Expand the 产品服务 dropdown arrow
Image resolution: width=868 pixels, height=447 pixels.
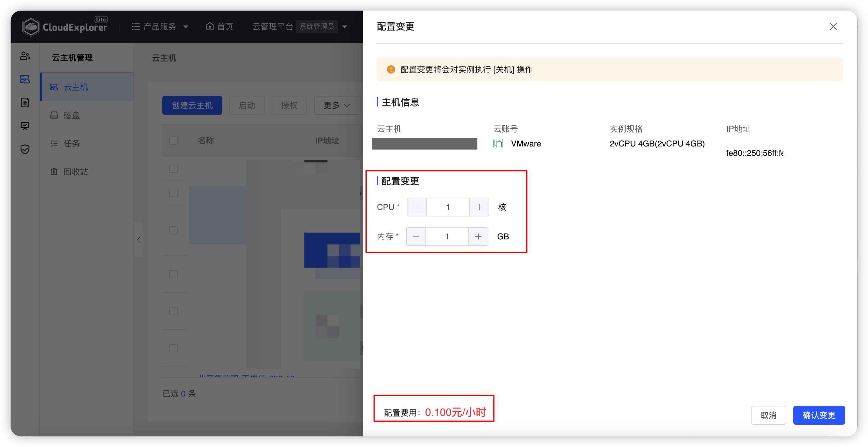(x=186, y=27)
